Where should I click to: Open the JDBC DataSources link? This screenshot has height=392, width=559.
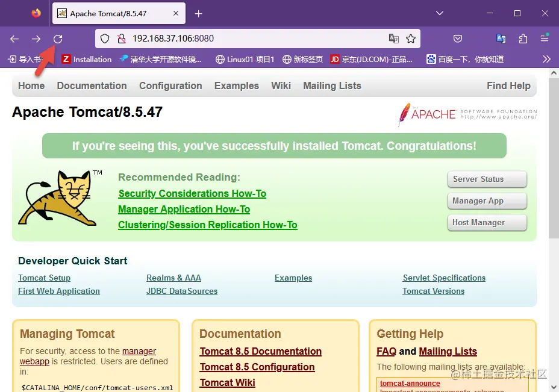(x=182, y=291)
